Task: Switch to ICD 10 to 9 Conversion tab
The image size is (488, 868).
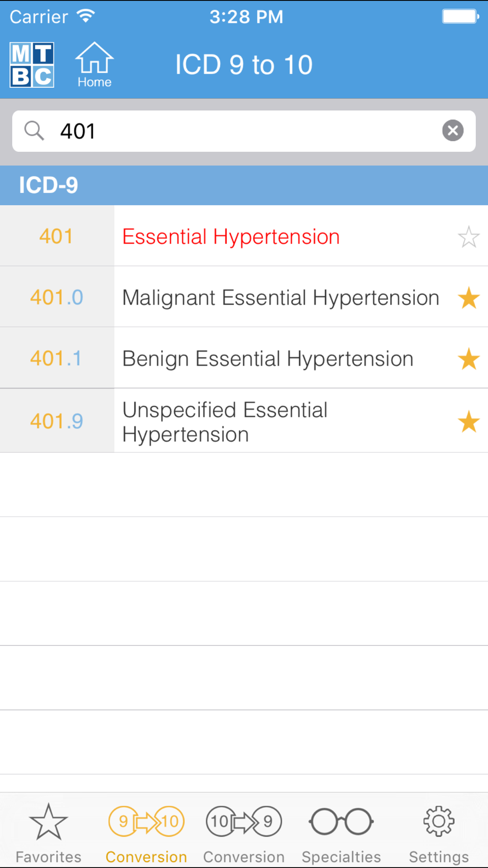Action: (x=244, y=833)
